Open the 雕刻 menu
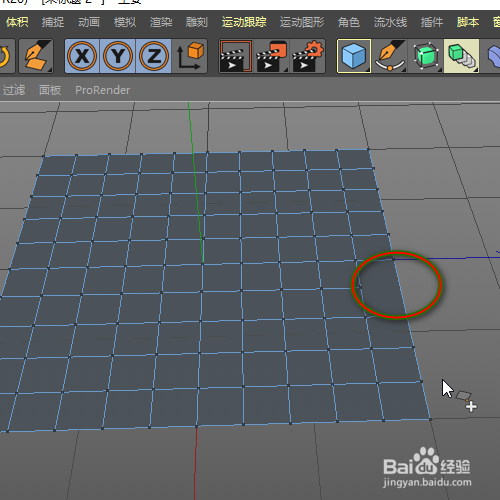 [197, 22]
